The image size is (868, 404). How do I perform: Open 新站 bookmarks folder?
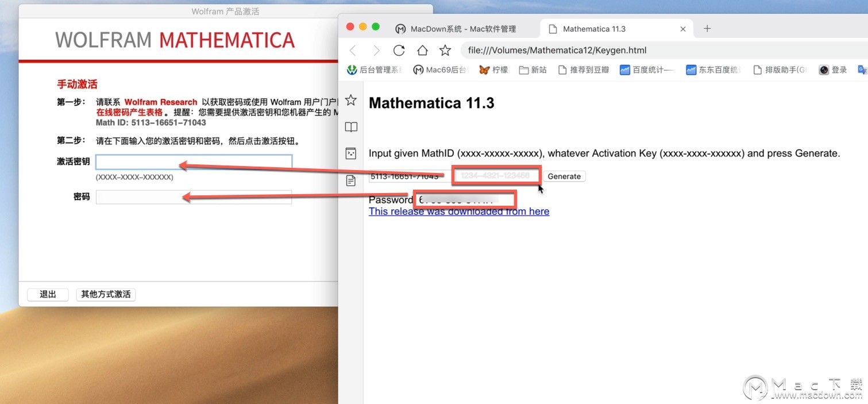[533, 70]
